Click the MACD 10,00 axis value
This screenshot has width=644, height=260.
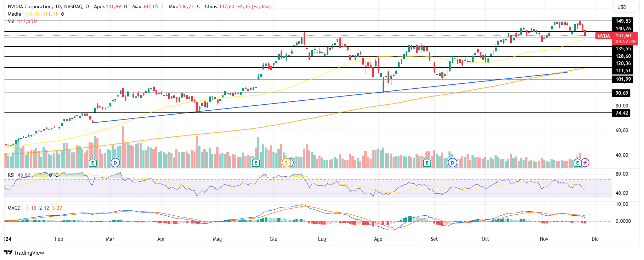(x=622, y=204)
